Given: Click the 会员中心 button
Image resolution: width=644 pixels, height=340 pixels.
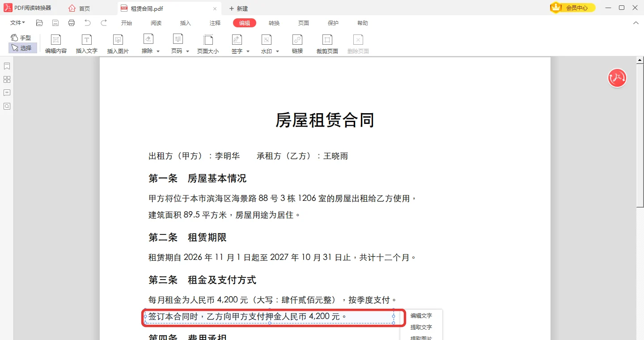Looking at the screenshot, I should tap(573, 8).
